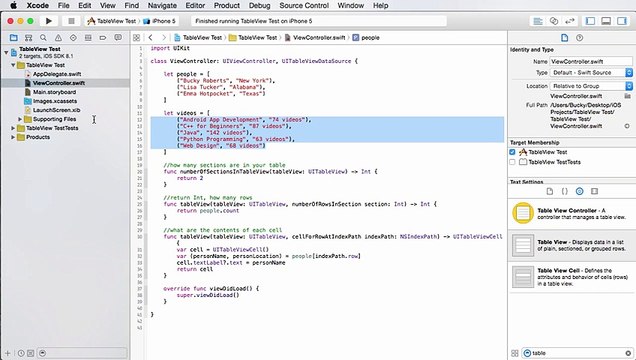Add a new file with plus button
The height and width of the screenshot is (360, 636).
[x=7, y=353]
